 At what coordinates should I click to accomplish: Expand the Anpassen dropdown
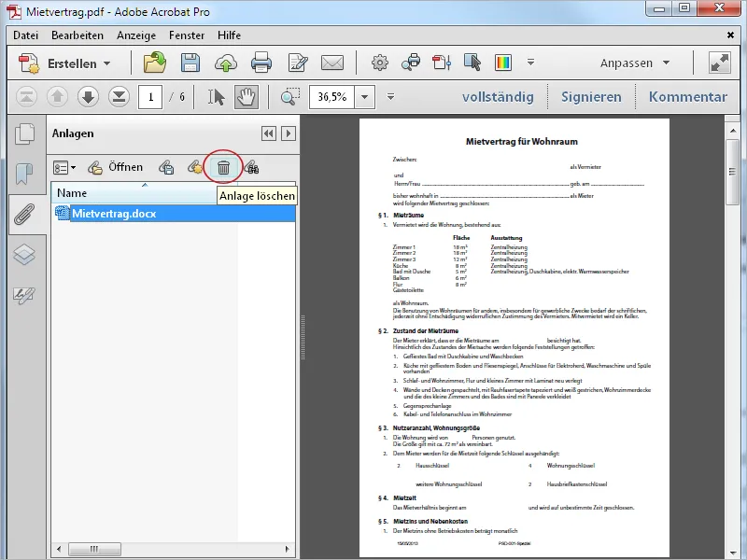[635, 63]
